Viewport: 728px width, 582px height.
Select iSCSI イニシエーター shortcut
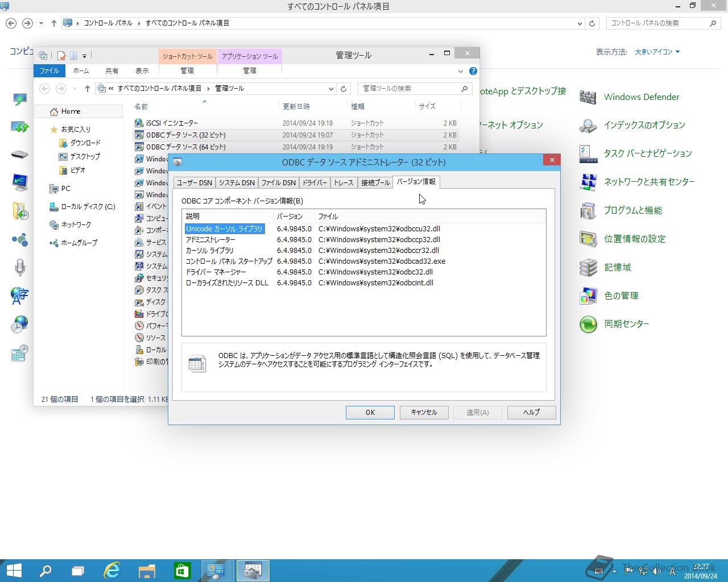[296, 123]
